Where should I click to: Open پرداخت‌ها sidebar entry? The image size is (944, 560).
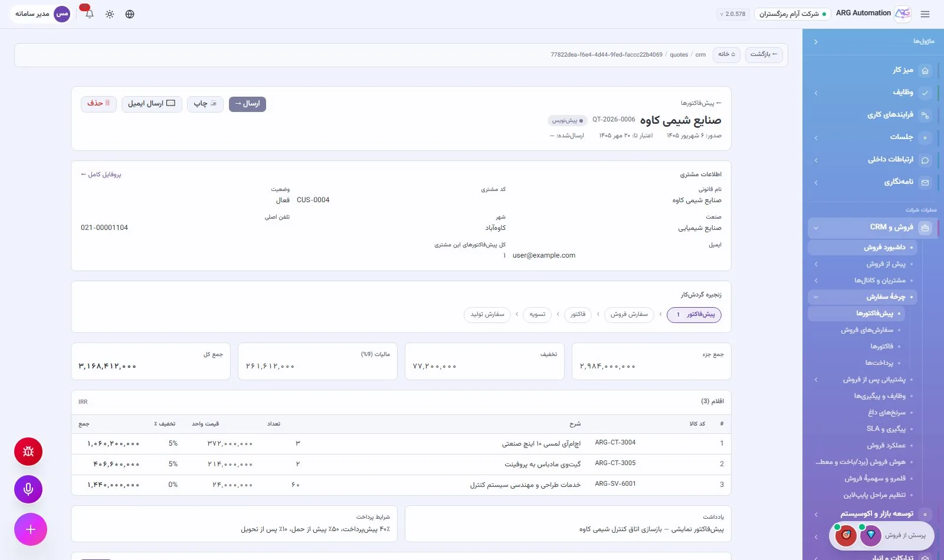879,363
